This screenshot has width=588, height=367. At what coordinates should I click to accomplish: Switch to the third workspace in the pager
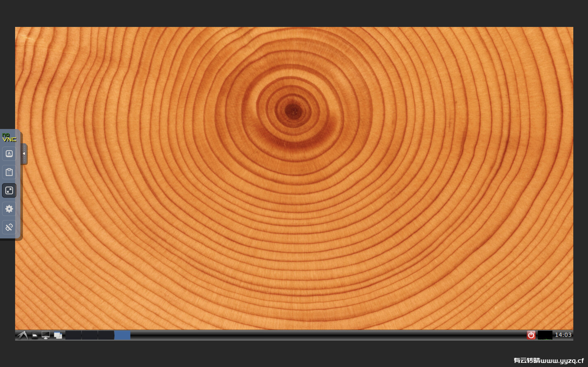coord(106,335)
